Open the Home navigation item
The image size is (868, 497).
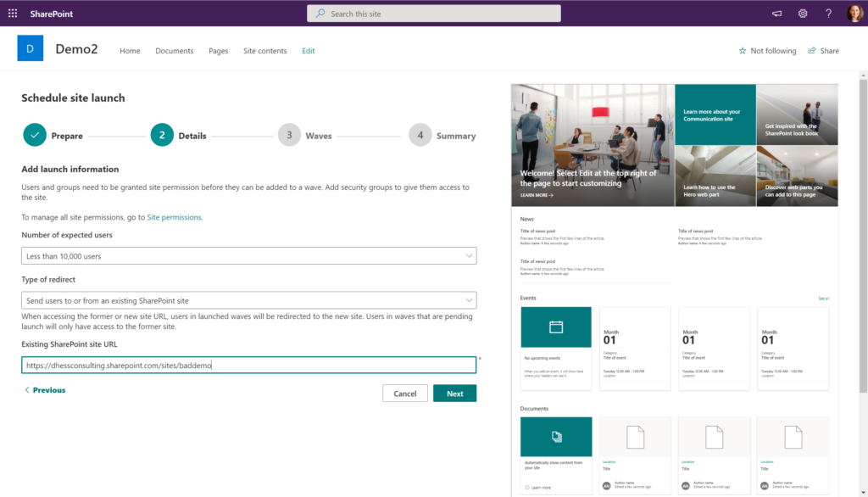130,50
